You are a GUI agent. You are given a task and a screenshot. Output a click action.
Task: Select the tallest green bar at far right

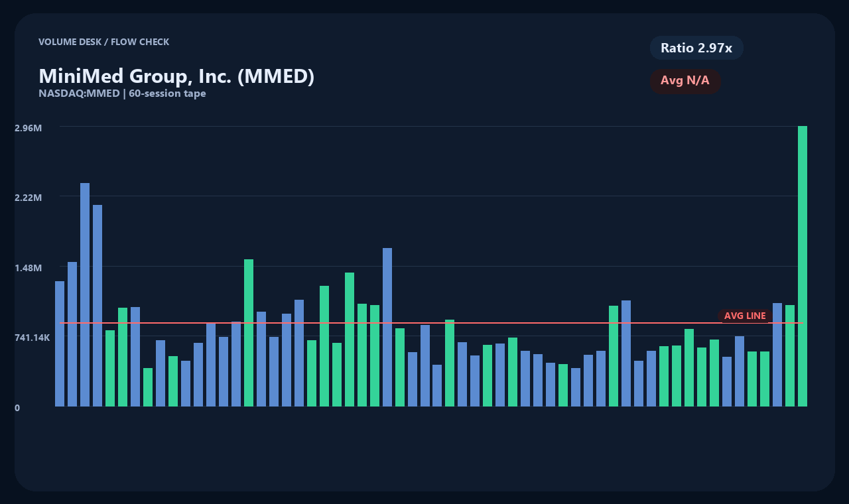803,266
